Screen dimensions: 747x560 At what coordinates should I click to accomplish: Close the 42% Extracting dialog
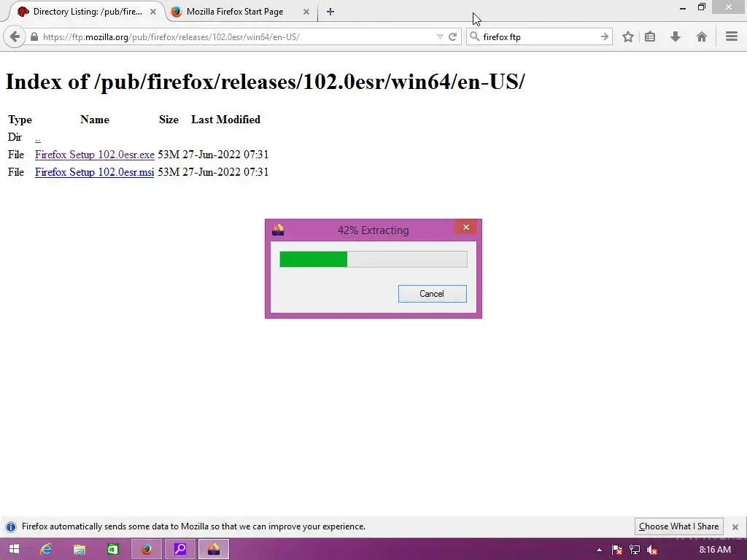[466, 227]
